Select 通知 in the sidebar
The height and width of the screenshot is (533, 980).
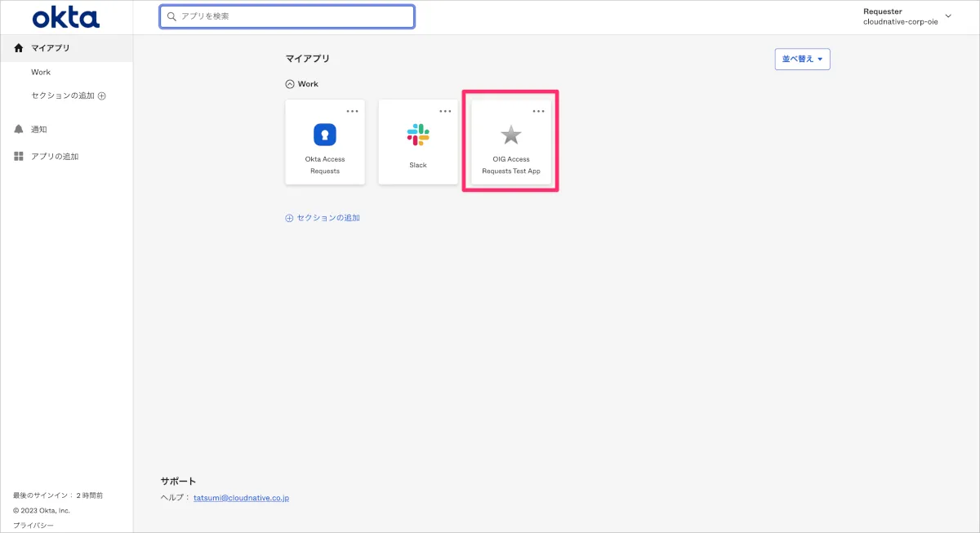click(39, 129)
